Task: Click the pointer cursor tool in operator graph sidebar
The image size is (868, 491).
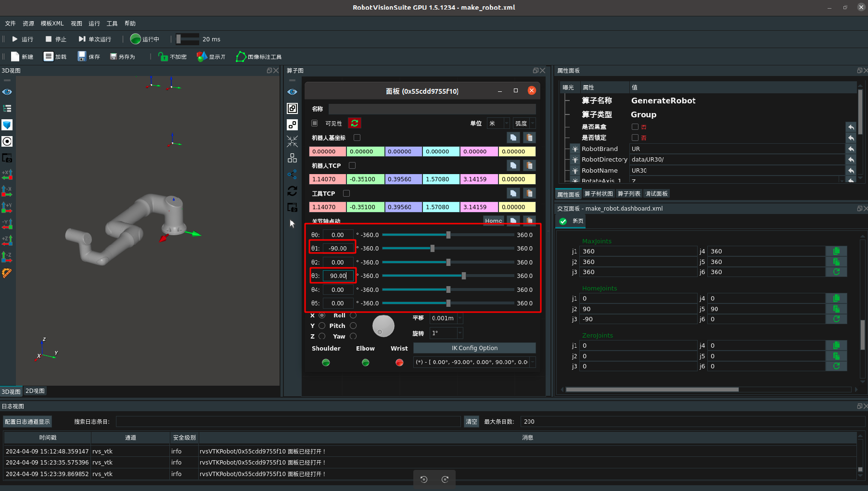Action: tap(292, 224)
